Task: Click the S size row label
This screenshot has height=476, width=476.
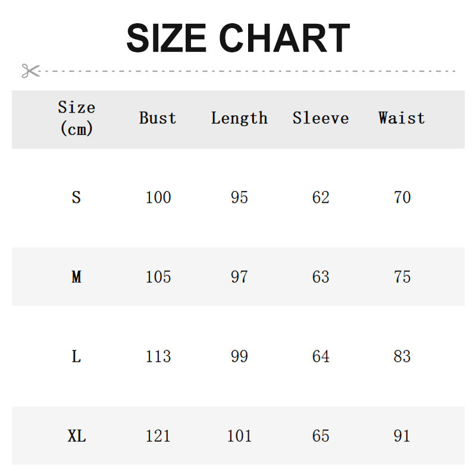Action: coord(76,198)
